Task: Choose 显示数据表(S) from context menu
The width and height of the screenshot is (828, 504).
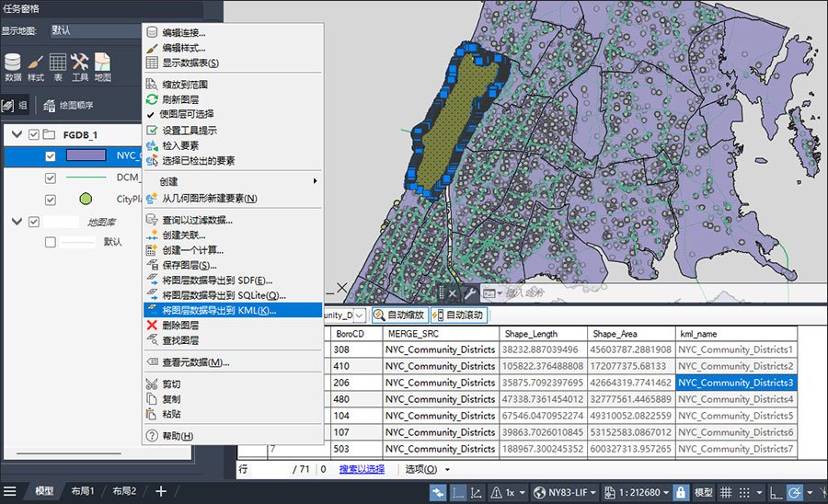Action: [234, 63]
